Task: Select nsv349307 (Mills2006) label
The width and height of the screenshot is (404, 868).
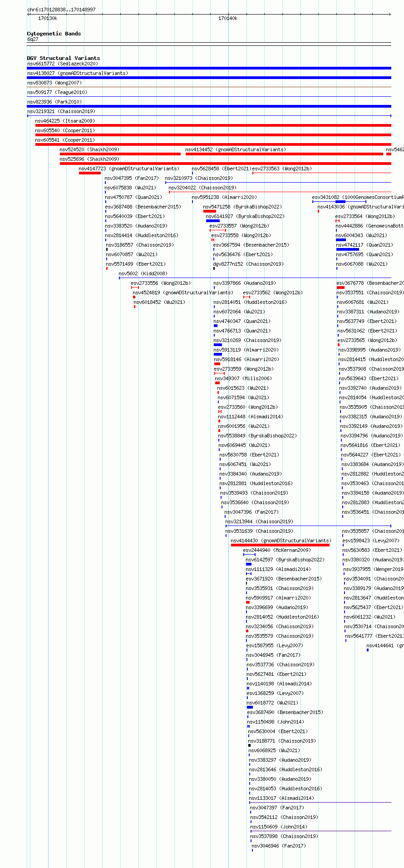Action: pos(243,378)
